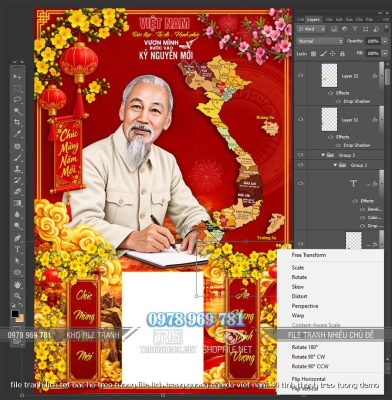Hide Group 2 visibility eye

pos(301,165)
